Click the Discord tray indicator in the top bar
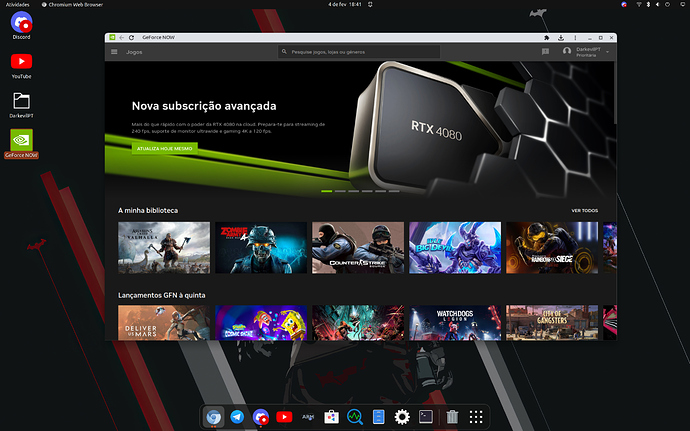Image resolution: width=690 pixels, height=431 pixels. coord(624,4)
